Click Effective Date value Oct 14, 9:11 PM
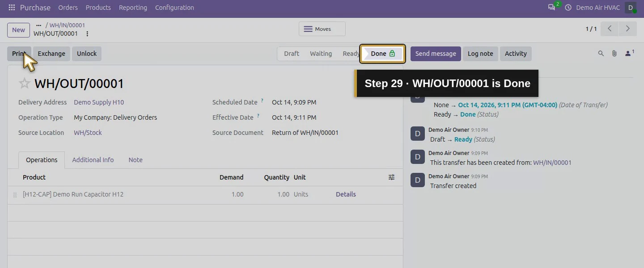 click(294, 117)
